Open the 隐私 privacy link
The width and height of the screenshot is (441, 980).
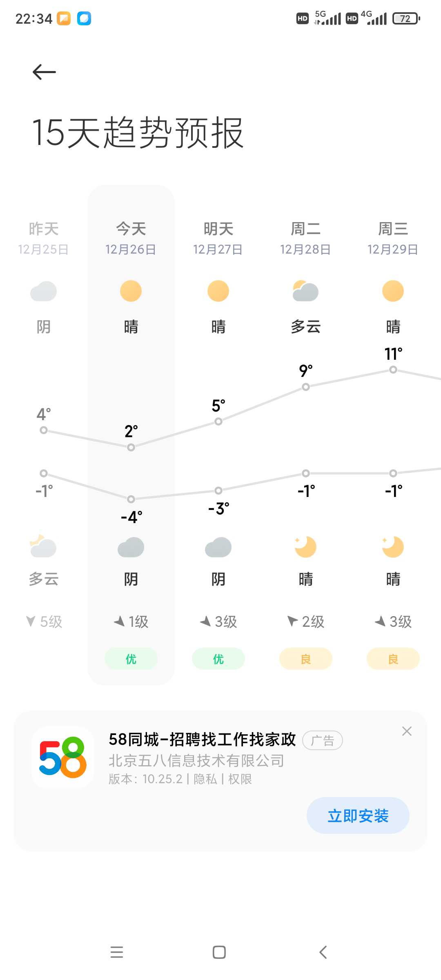pos(205,779)
